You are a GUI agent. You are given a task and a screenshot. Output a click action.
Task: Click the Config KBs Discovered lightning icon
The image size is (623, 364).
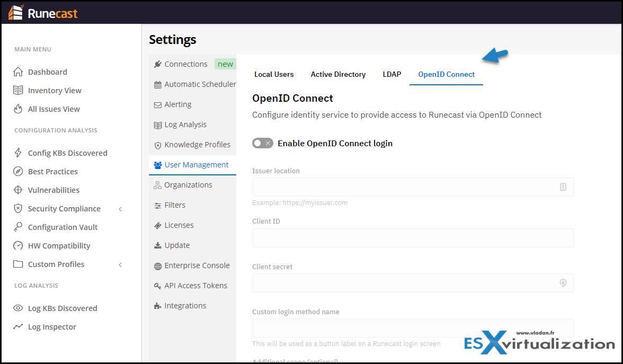pyautogui.click(x=18, y=153)
